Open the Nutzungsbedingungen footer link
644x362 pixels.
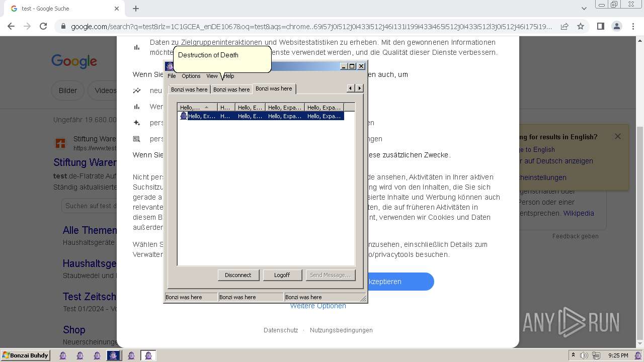point(341,330)
